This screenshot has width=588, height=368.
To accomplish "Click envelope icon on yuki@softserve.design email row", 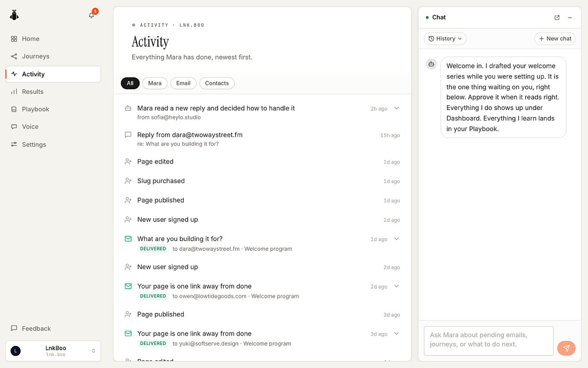I will point(128,334).
